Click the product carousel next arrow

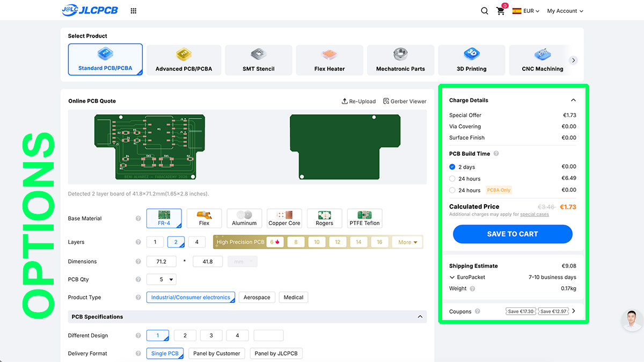tap(573, 60)
